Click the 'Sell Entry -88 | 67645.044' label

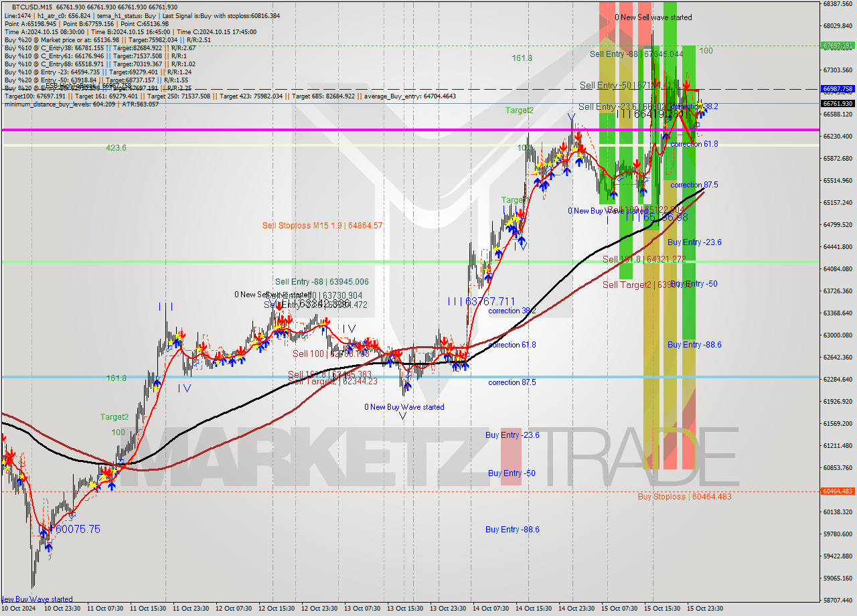pos(637,54)
